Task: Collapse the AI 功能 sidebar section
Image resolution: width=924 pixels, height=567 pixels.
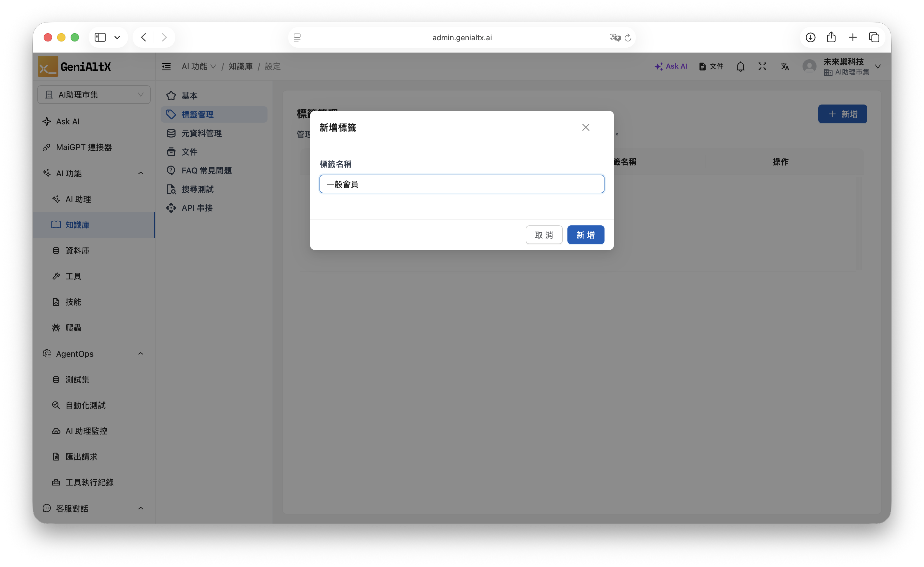Action: 141,173
